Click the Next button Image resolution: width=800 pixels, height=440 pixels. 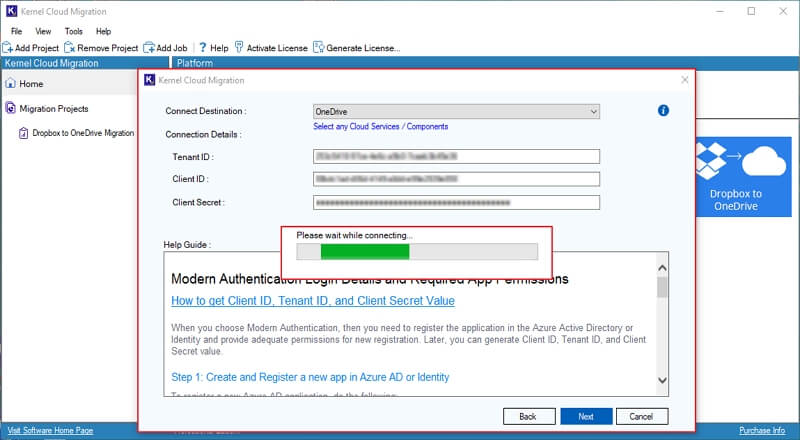pyautogui.click(x=586, y=417)
